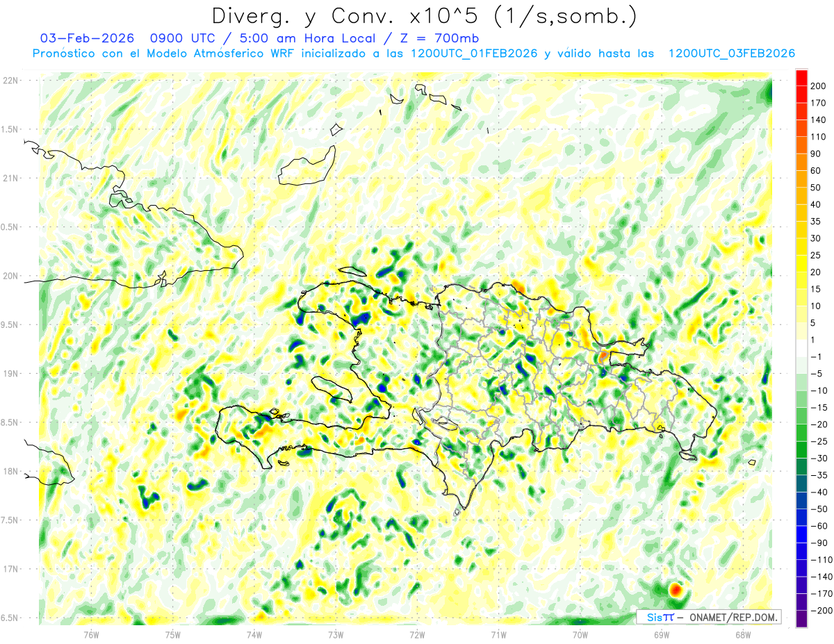Image resolution: width=834 pixels, height=644 pixels.
Task: Click the colorbar label "60"
Action: click(x=816, y=171)
